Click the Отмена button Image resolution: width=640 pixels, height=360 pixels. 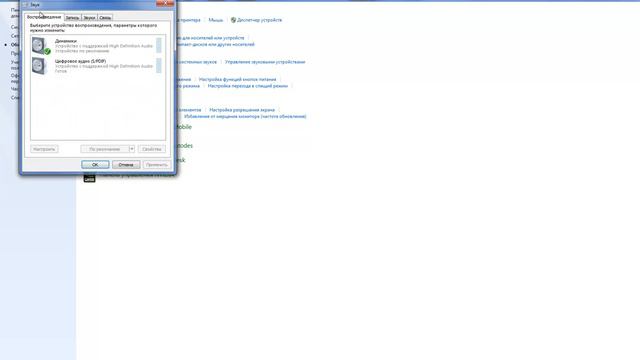tap(126, 164)
